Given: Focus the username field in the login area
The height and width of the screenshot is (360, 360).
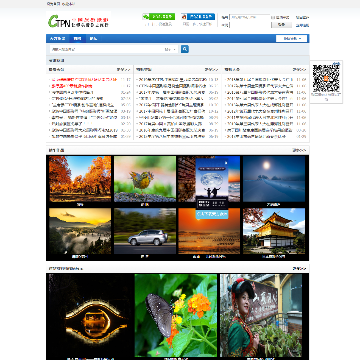Looking at the screenshot, I should [x=250, y=17].
